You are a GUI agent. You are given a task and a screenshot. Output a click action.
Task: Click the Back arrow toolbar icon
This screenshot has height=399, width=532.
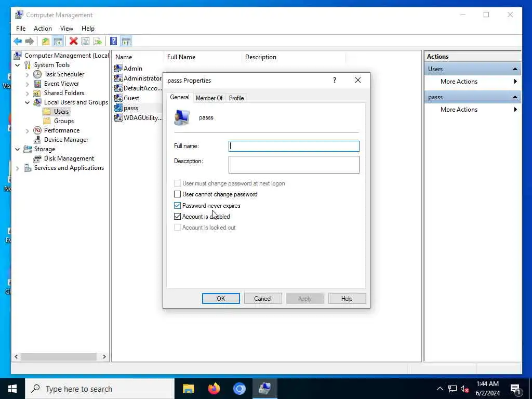18,42
